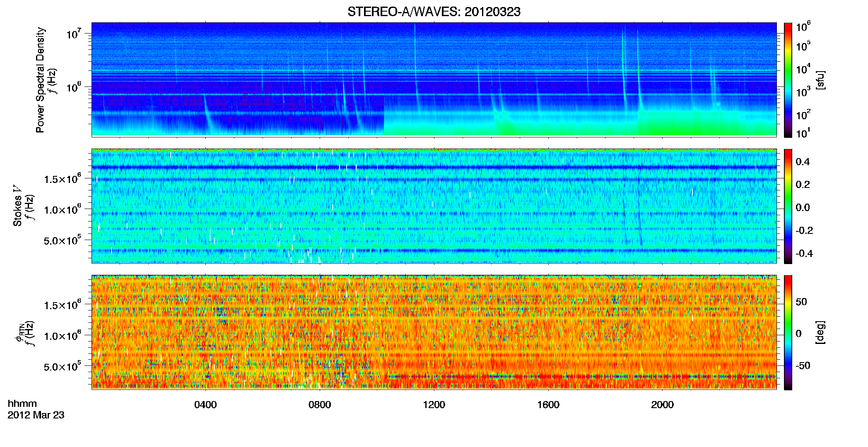Click the phi RTN direction spectrogram panel
The height and width of the screenshot is (447, 868).
tap(434, 332)
